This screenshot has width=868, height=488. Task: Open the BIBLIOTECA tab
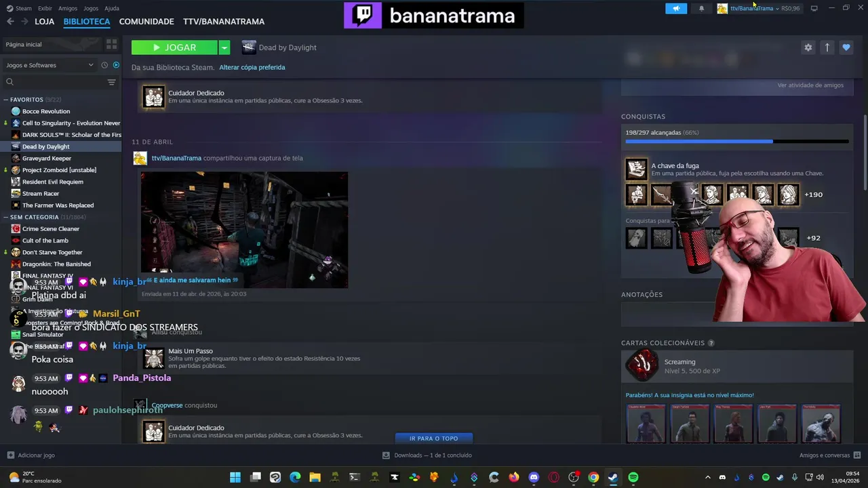[x=87, y=22]
